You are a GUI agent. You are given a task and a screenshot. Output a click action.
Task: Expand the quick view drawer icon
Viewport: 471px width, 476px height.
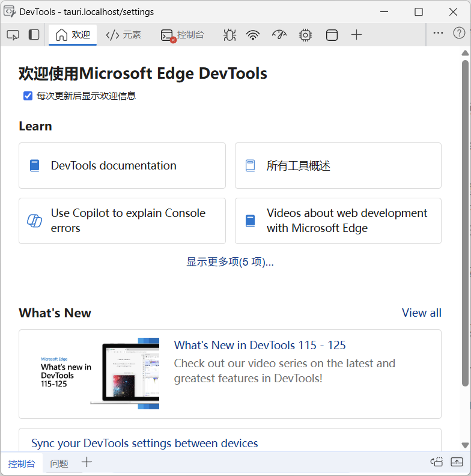click(x=457, y=462)
